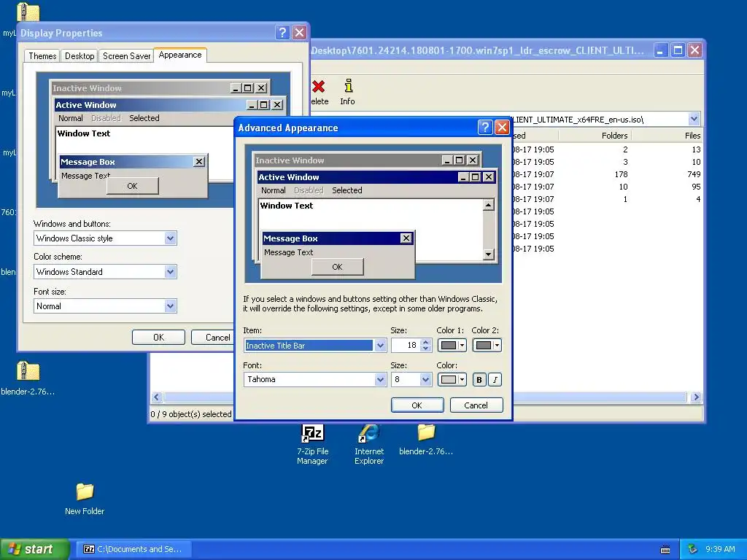Click system tray keyboard icon
Image resolution: width=747 pixels, height=560 pixels.
point(665,550)
